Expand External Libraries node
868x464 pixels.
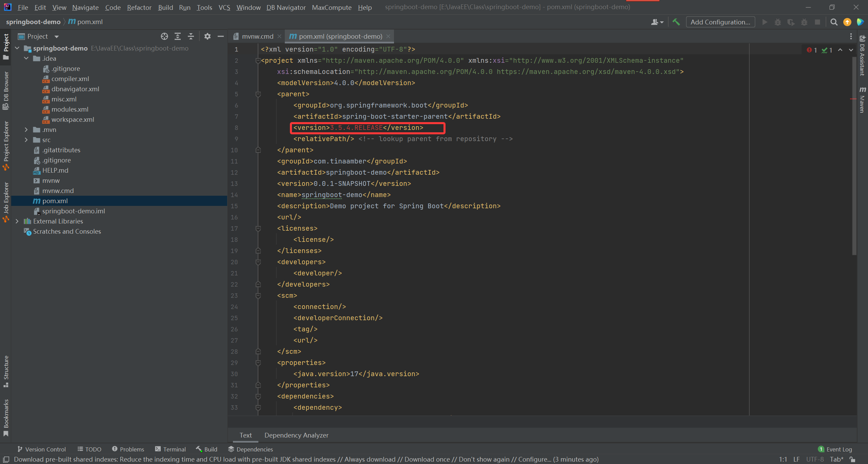pos(17,221)
